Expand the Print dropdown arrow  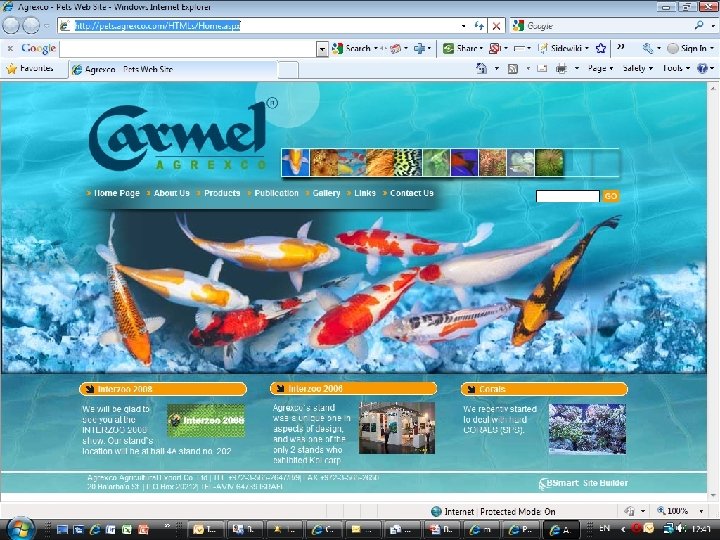[x=577, y=69]
